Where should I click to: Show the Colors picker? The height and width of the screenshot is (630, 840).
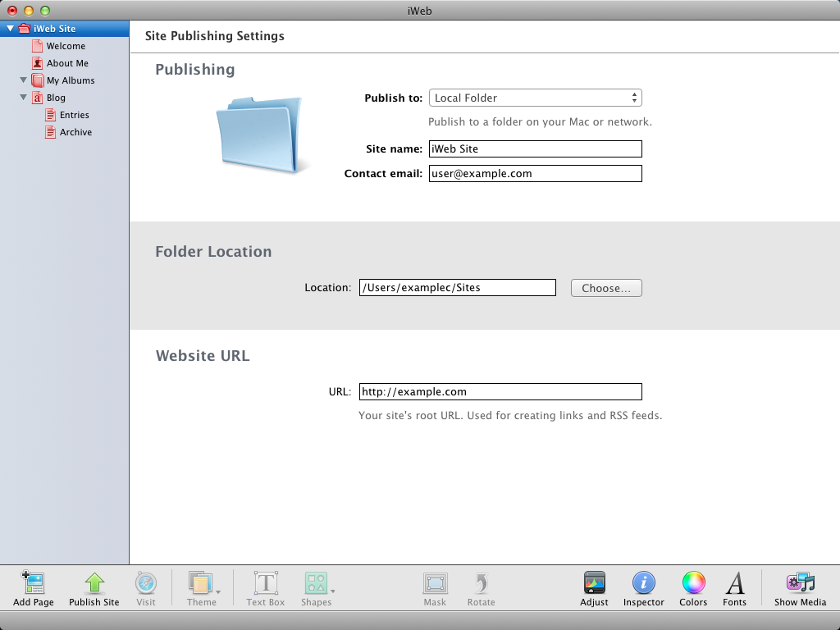(693, 583)
